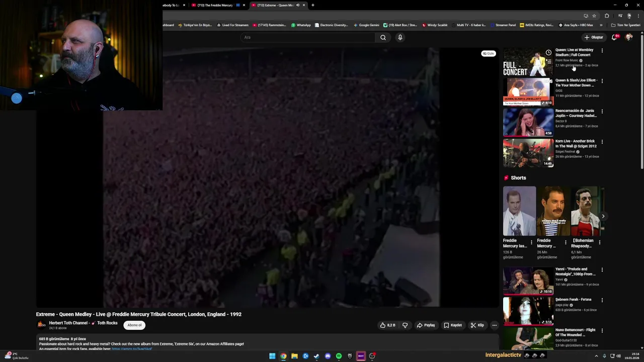Open the video's more actions menu (three dots)

494,325
